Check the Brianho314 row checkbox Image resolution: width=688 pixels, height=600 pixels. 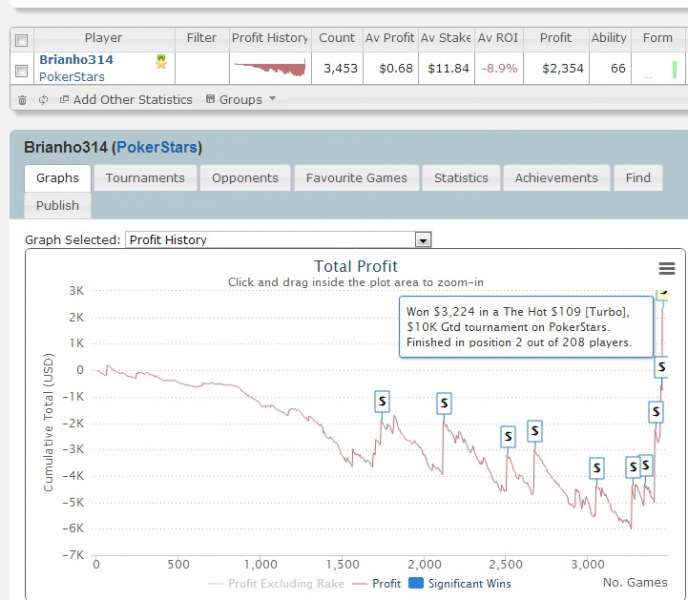point(22,70)
